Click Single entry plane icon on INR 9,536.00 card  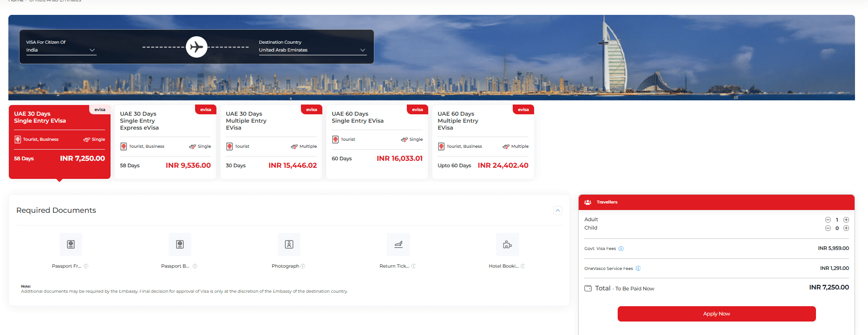[x=192, y=146]
